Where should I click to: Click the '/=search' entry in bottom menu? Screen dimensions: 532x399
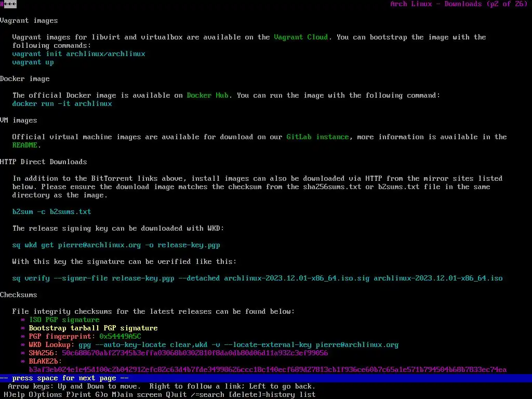click(x=208, y=395)
